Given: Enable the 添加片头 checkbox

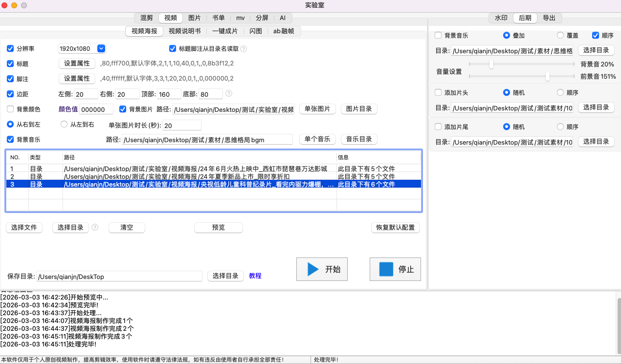Looking at the screenshot, I should click(438, 92).
